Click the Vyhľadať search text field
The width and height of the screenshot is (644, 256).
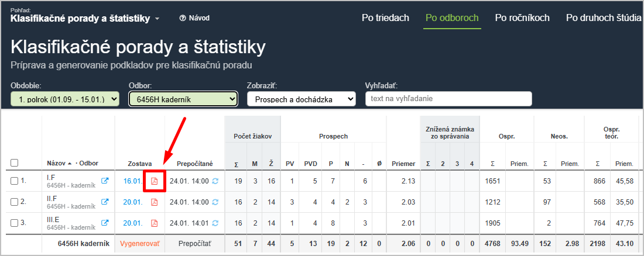click(x=448, y=99)
